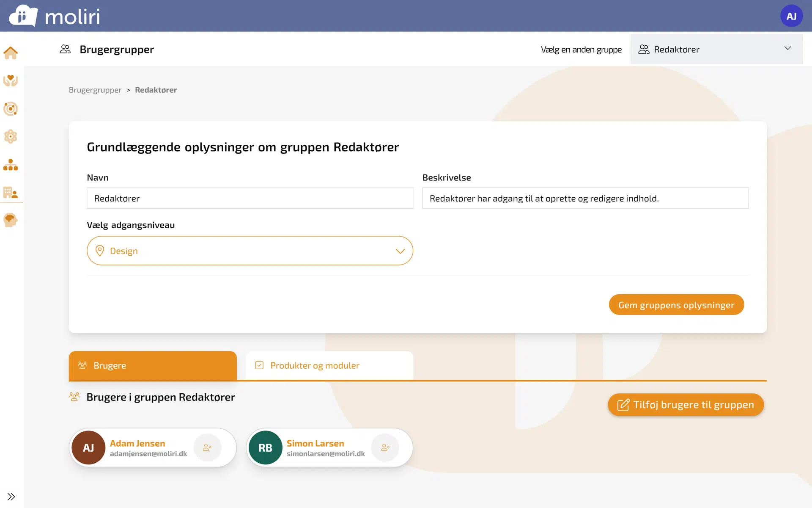This screenshot has width=812, height=508.
Task: Click the atom gear sidebar icon
Action: pyautogui.click(x=11, y=137)
